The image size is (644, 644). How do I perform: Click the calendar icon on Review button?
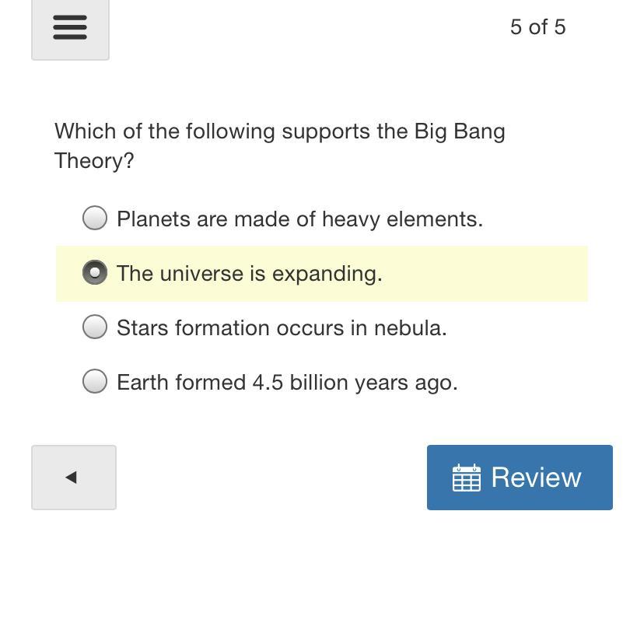coord(466,478)
